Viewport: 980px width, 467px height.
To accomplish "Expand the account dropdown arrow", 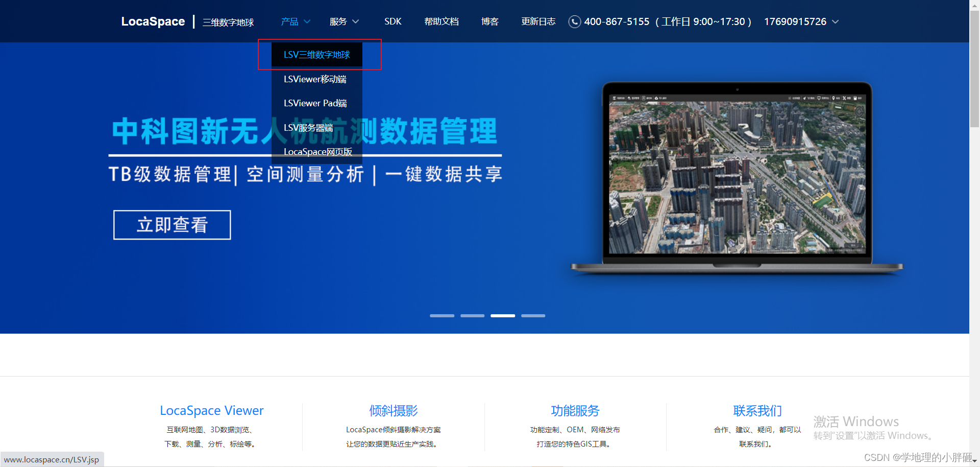I will pos(836,21).
